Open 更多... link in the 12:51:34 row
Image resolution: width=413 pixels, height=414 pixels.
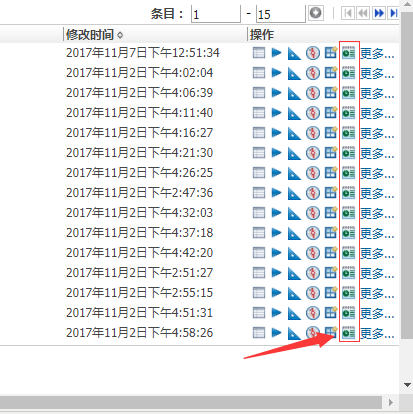(377, 53)
